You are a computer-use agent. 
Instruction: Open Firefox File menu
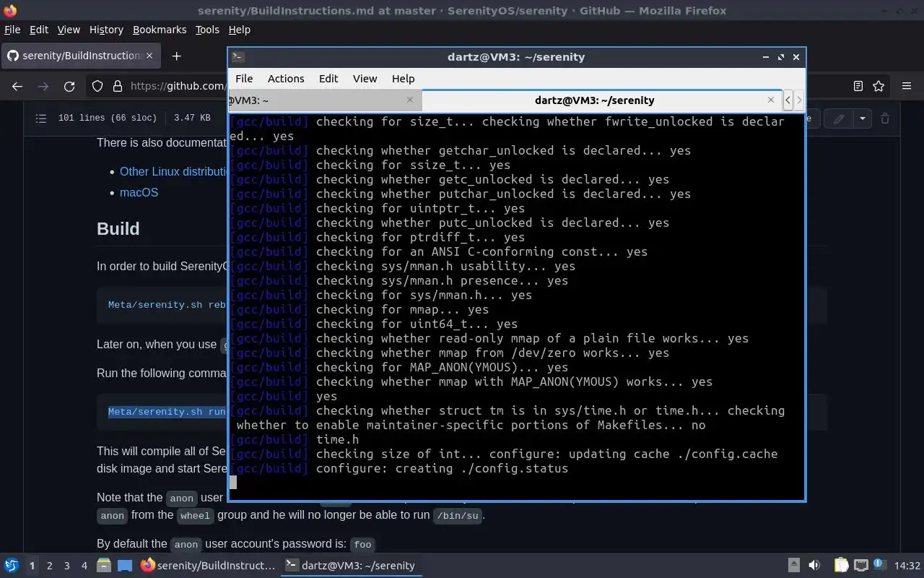click(x=12, y=30)
